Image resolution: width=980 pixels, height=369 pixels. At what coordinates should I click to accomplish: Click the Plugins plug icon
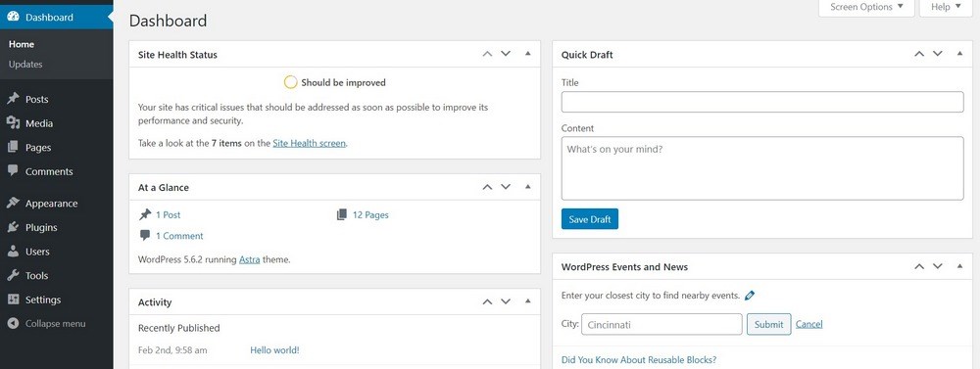[13, 227]
